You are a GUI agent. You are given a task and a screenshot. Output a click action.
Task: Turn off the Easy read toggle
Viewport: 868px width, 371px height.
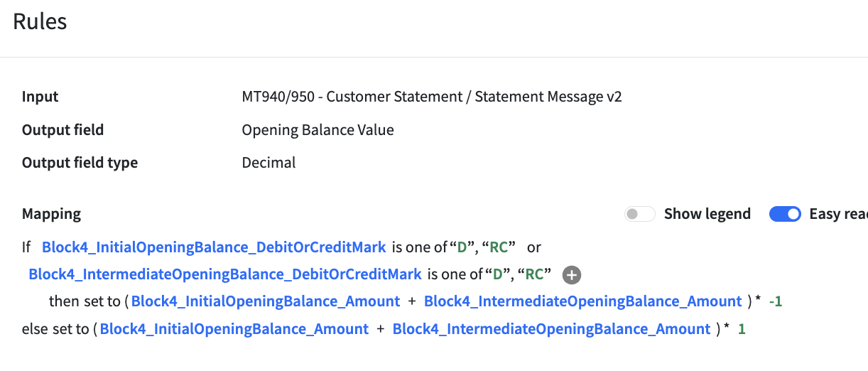click(785, 214)
